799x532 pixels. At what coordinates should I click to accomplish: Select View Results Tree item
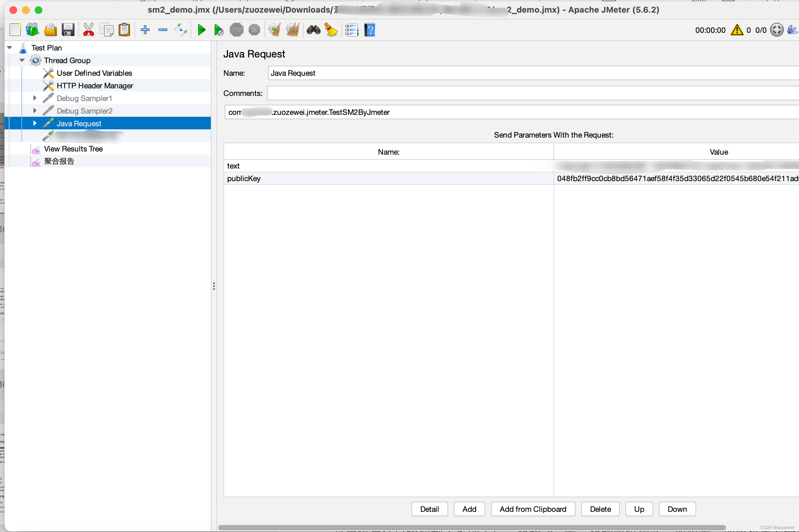(x=73, y=149)
